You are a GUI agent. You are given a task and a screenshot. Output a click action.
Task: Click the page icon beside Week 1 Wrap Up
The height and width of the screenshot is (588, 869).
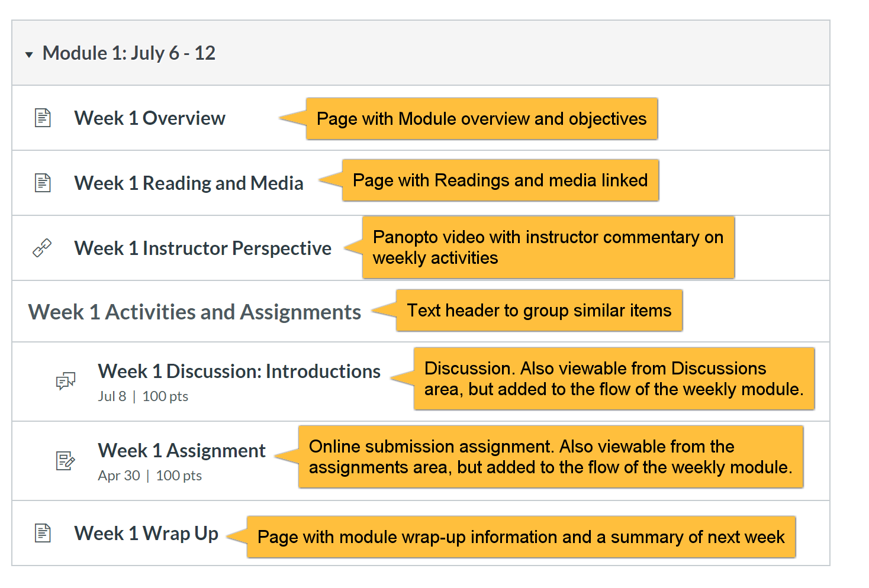tap(42, 532)
